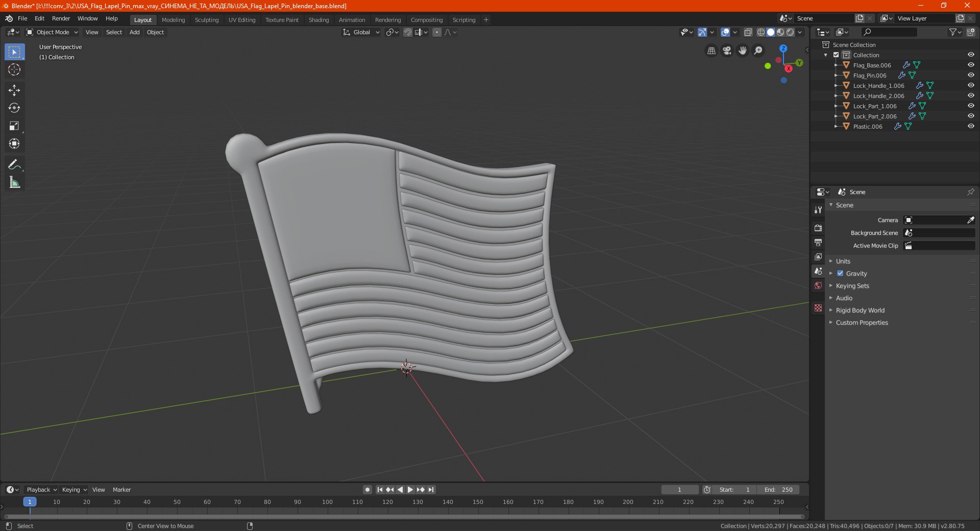
Task: Click the End frame field
Action: 778,490
